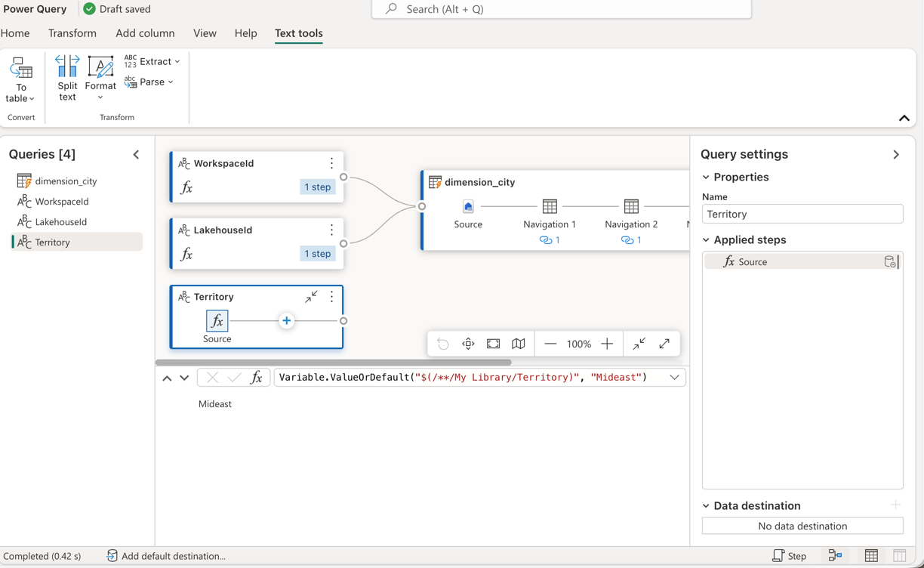Click the Search bar at the top
The height and width of the screenshot is (568, 924).
(560, 9)
